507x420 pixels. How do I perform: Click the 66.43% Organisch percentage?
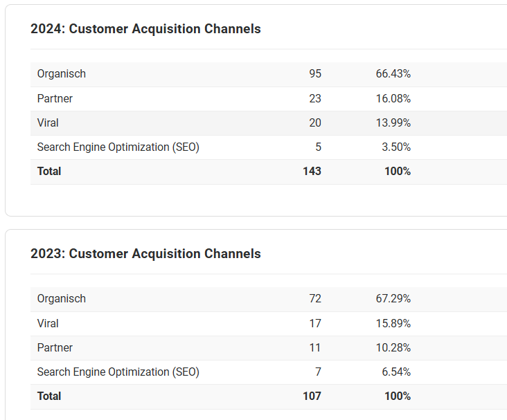click(x=393, y=74)
